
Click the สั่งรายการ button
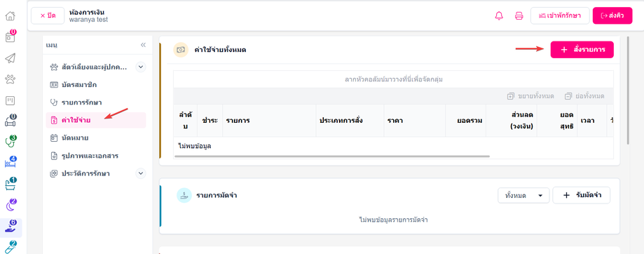(582, 50)
